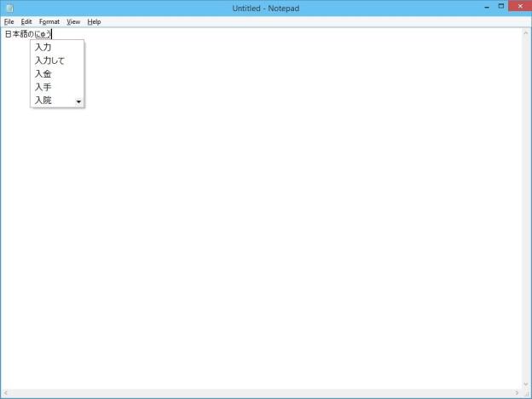Close the Notepad window
Image resolution: width=532 pixels, height=399 pixels.
coord(520,6)
